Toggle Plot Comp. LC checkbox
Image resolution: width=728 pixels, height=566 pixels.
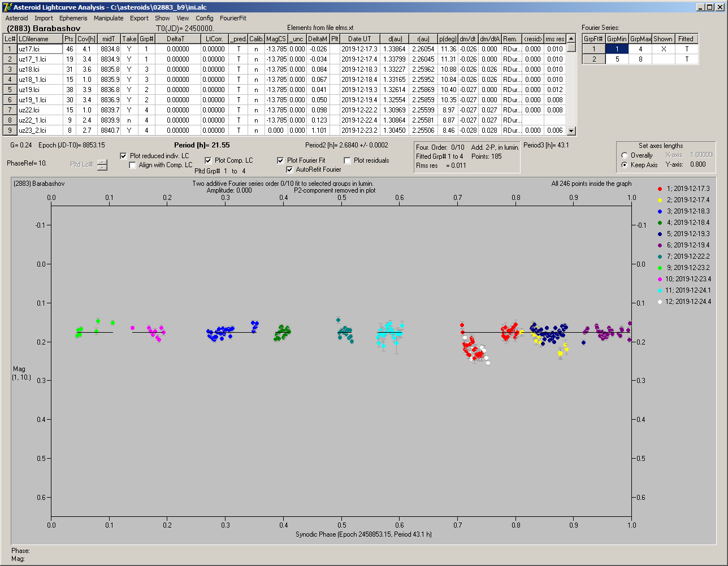(x=208, y=160)
